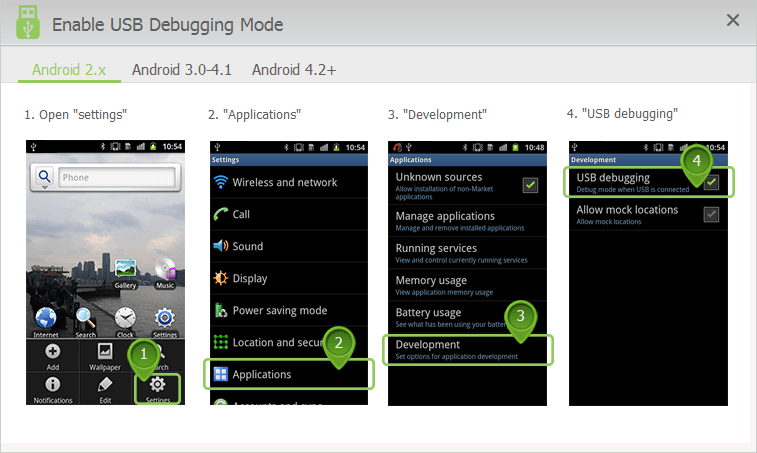The width and height of the screenshot is (757, 453).
Task: Click the 'USB debugging' label text
Action: tap(613, 178)
